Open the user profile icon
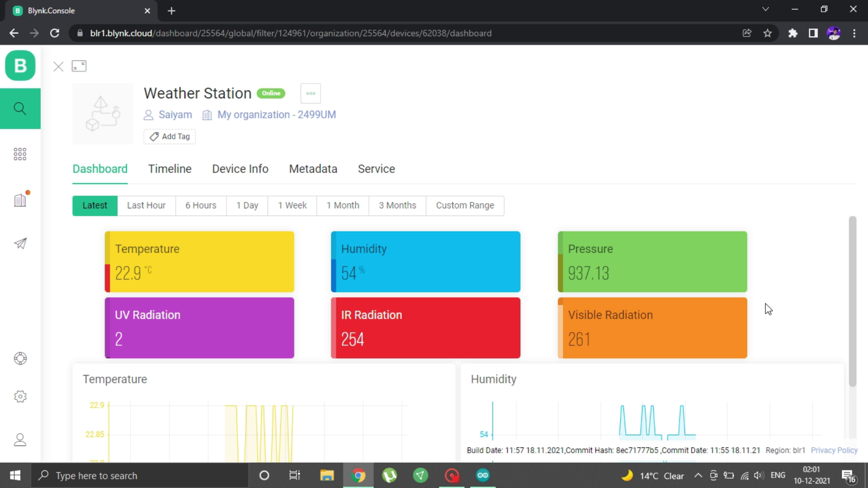Image resolution: width=868 pixels, height=488 pixels. tap(20, 440)
